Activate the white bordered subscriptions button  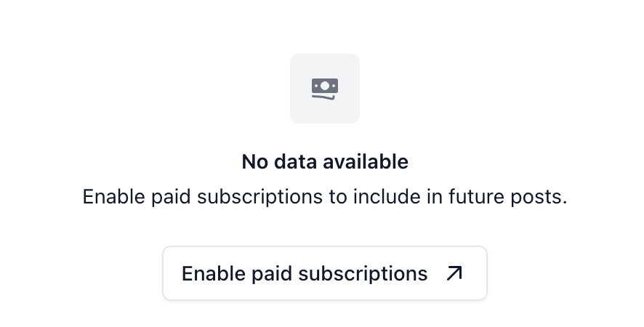(x=324, y=273)
